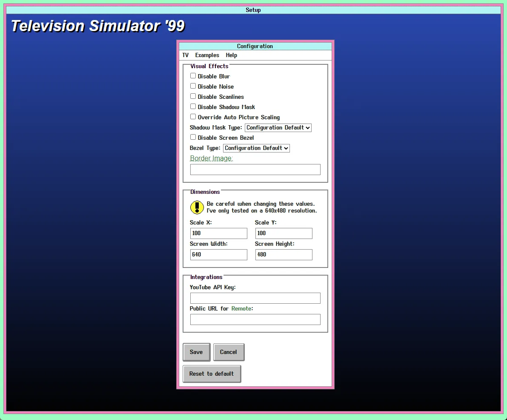Enable the Disable Blur checkbox

pos(193,76)
